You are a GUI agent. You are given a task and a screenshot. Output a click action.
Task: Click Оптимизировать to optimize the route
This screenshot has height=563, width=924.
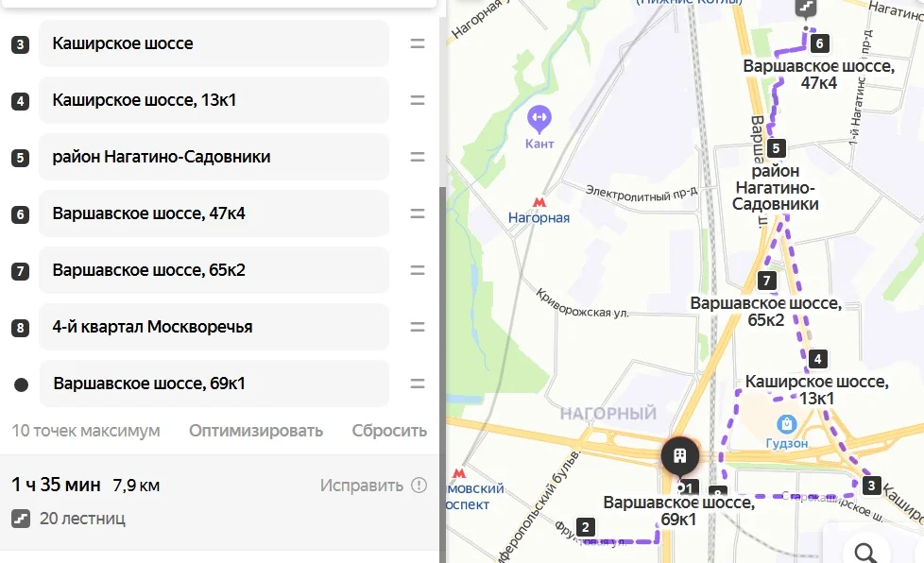pyautogui.click(x=256, y=431)
